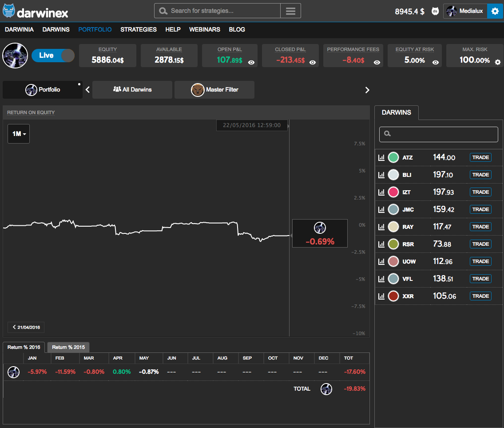Click magnifier icon in Darwins search box
504x428 pixels.
(388, 134)
